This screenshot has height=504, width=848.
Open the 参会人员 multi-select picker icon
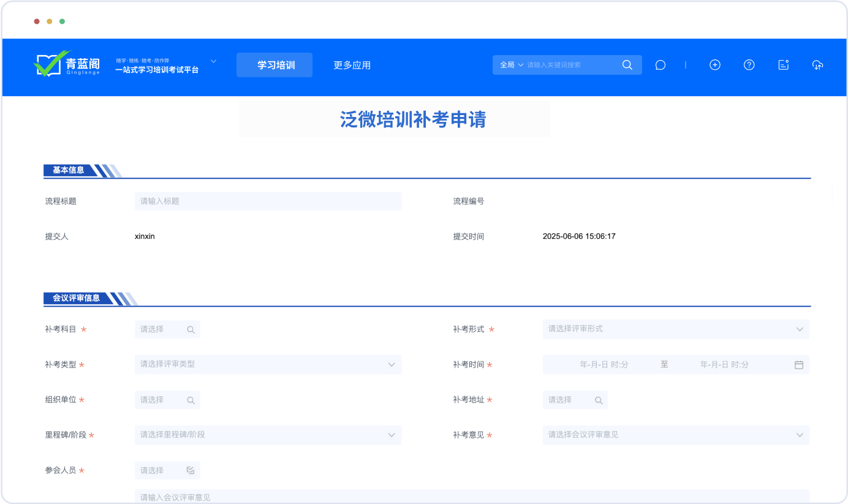pyautogui.click(x=191, y=470)
